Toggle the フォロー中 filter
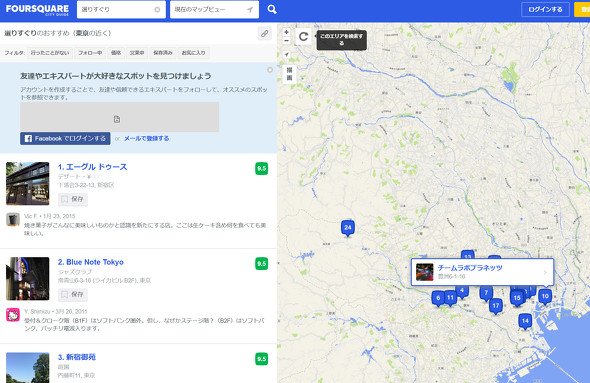This screenshot has width=590, height=383. coord(90,53)
